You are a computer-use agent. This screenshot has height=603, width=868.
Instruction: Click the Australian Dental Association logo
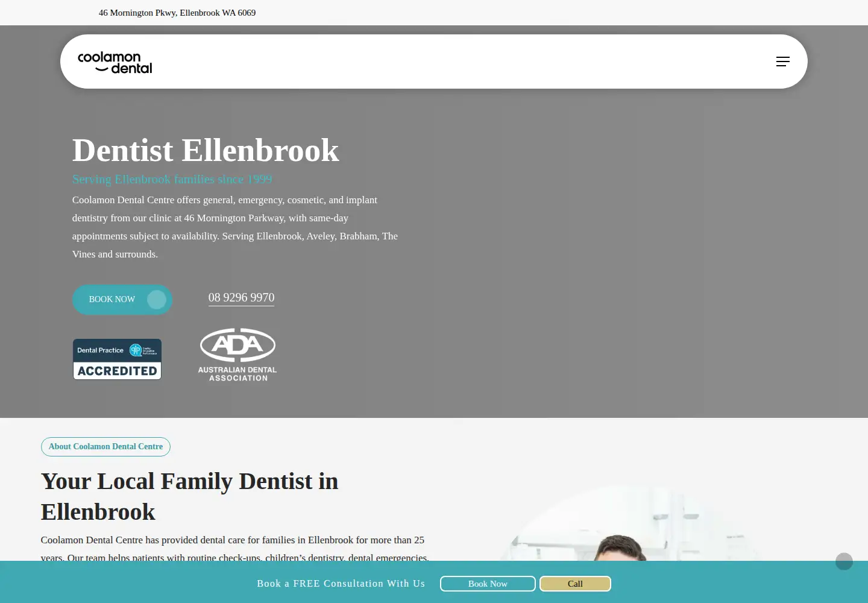(x=237, y=355)
